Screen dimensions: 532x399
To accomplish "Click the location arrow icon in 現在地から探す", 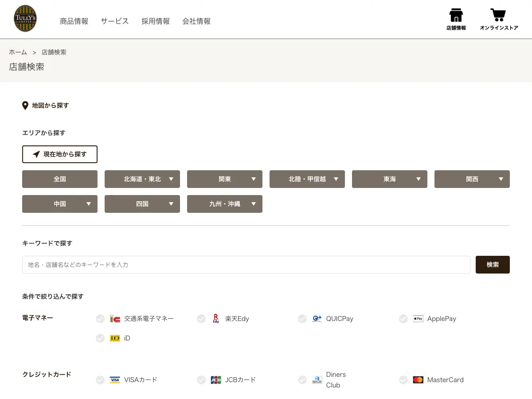I will tap(36, 154).
